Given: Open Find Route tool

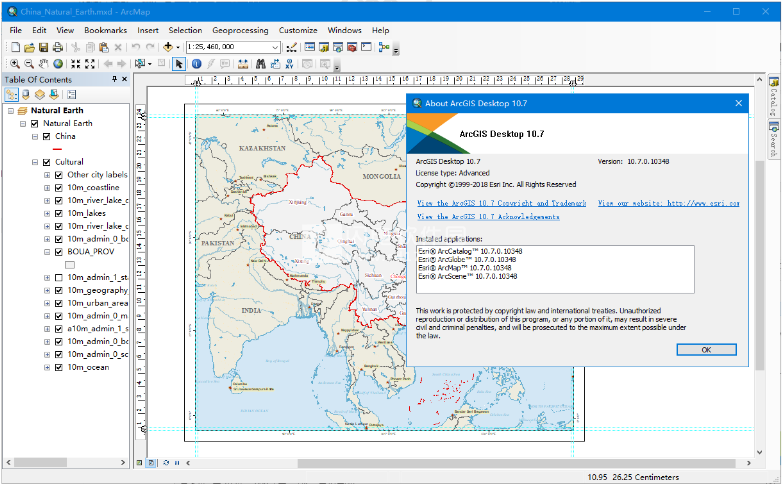Looking at the screenshot, I should coord(275,63).
